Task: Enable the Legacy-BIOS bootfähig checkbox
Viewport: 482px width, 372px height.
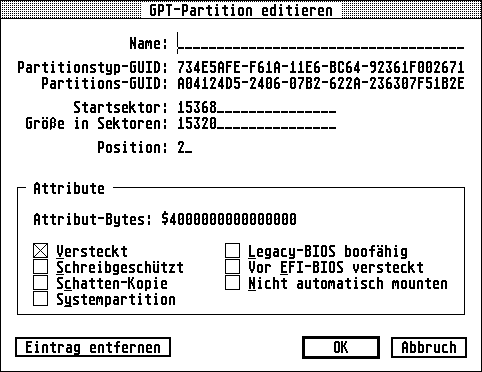Action: pyautogui.click(x=232, y=251)
